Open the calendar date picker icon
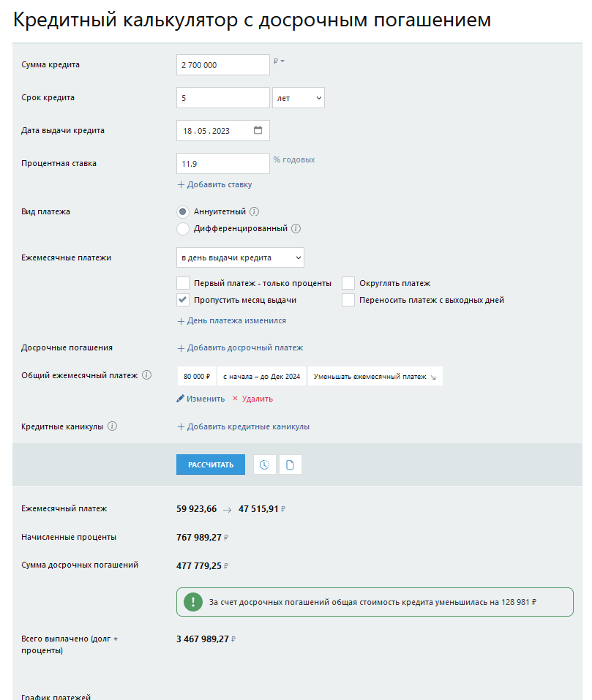This screenshot has width=592, height=700. click(258, 130)
